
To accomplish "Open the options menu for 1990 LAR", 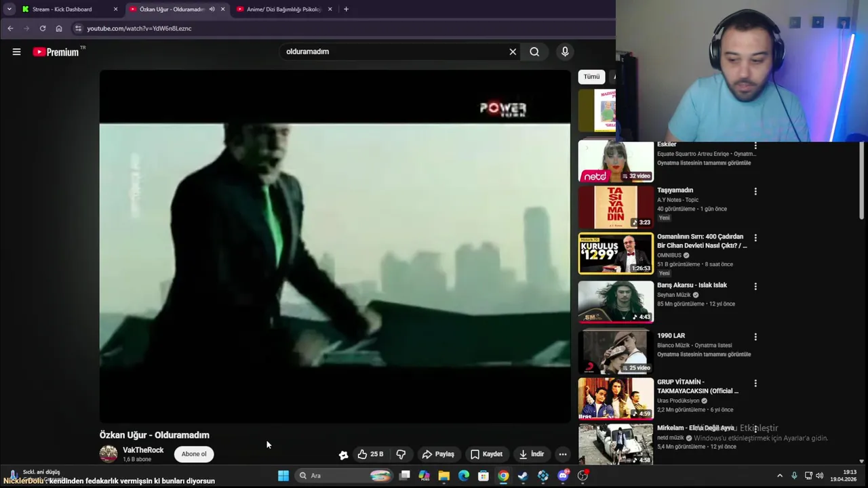I will (755, 337).
